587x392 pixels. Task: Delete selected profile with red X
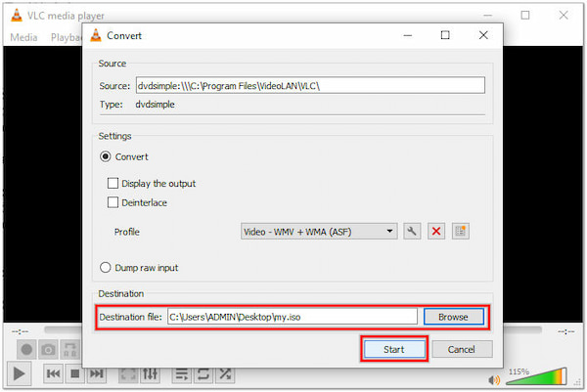click(437, 232)
